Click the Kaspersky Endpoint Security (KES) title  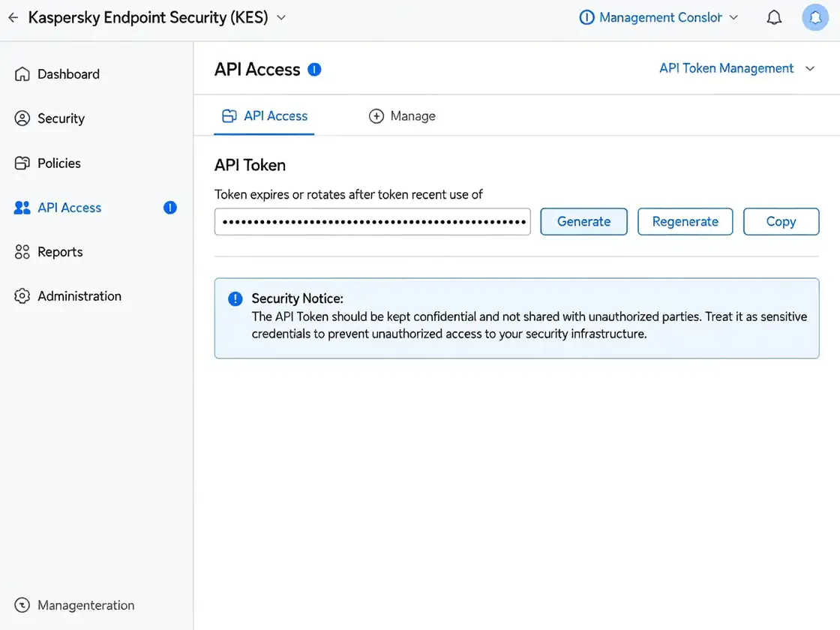148,18
